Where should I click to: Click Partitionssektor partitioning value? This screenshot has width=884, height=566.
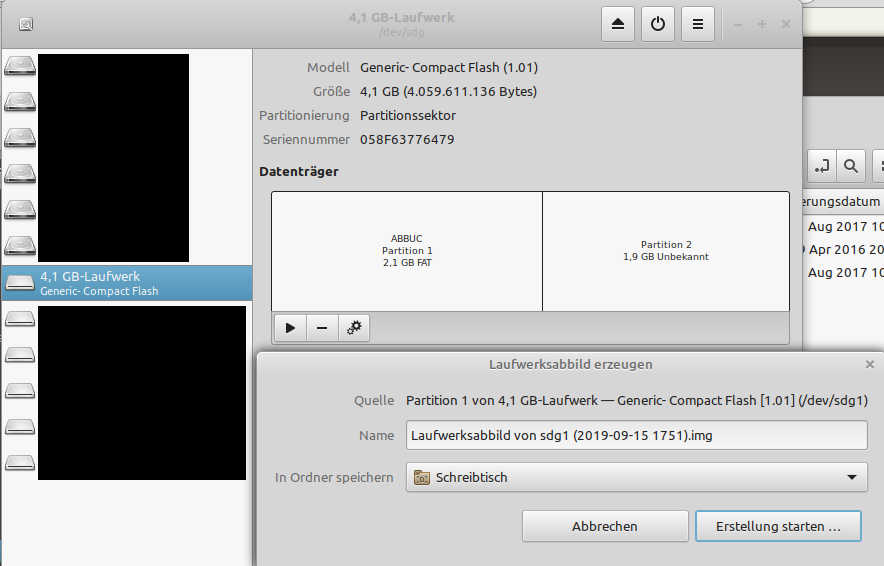coord(408,116)
